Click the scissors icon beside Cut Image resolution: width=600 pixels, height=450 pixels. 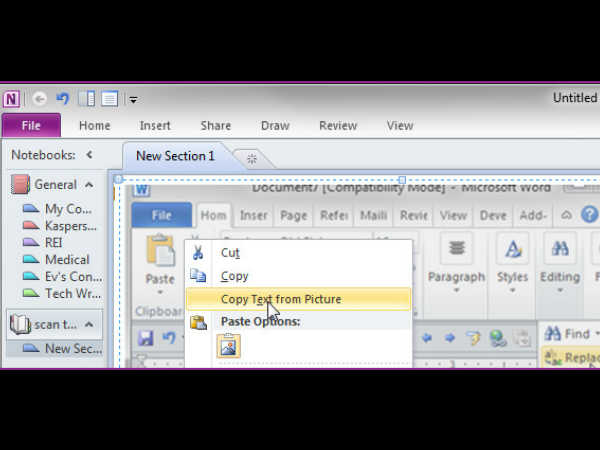[198, 253]
